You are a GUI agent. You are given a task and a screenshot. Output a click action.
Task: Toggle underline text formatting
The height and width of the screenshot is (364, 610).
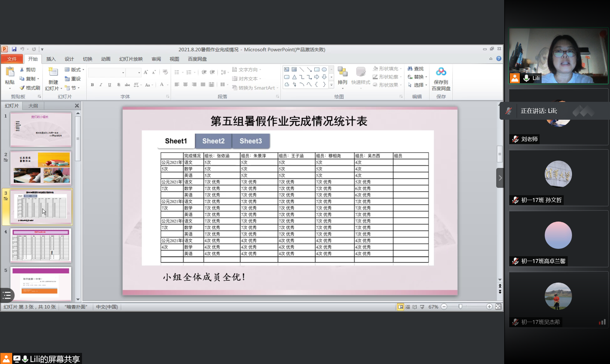pos(110,85)
